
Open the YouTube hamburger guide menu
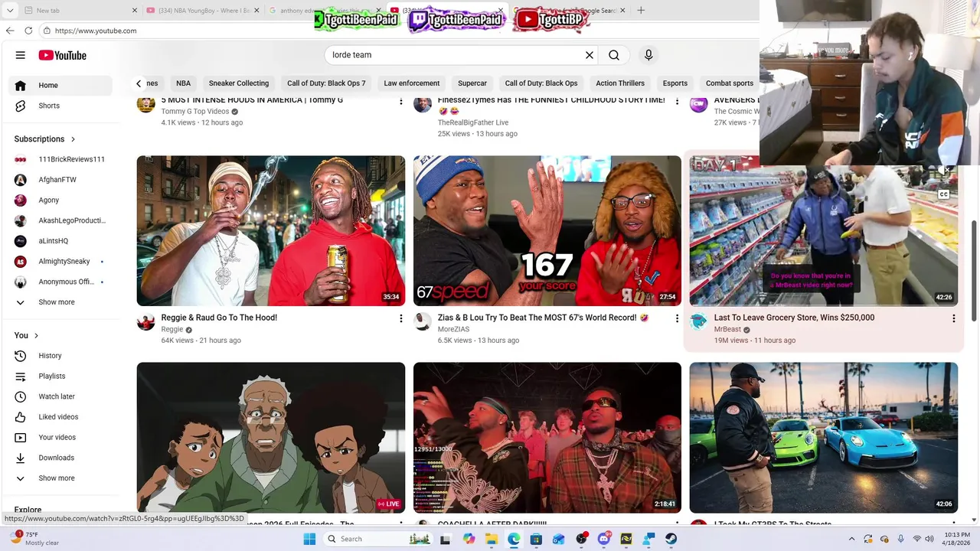21,55
